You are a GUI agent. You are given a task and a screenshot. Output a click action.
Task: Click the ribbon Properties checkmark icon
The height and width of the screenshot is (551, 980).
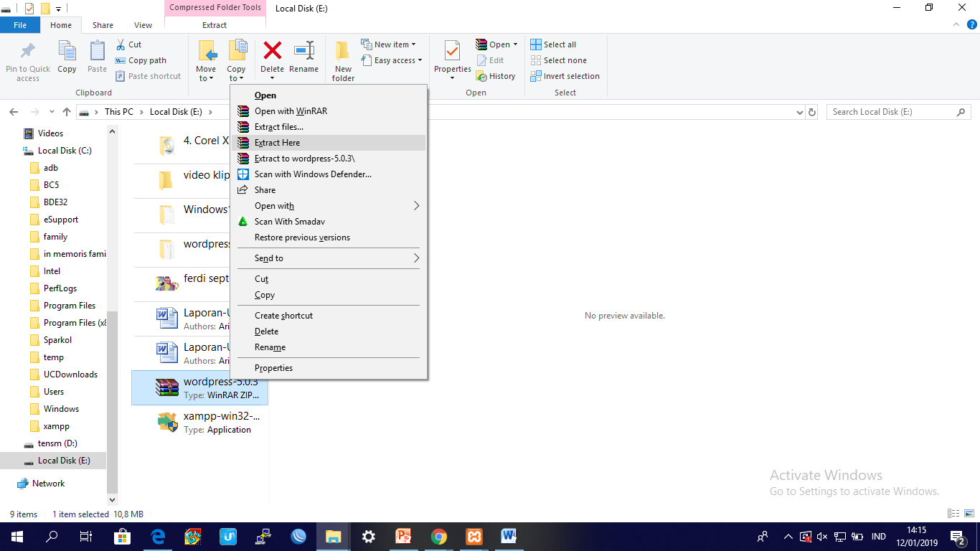click(x=452, y=51)
